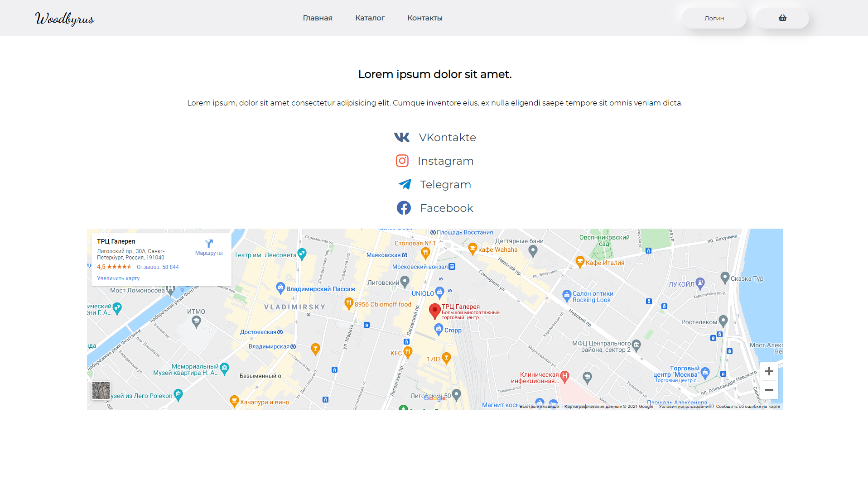This screenshot has height=489, width=868.
Task: Click the Woodbyrus logo
Action: (64, 19)
